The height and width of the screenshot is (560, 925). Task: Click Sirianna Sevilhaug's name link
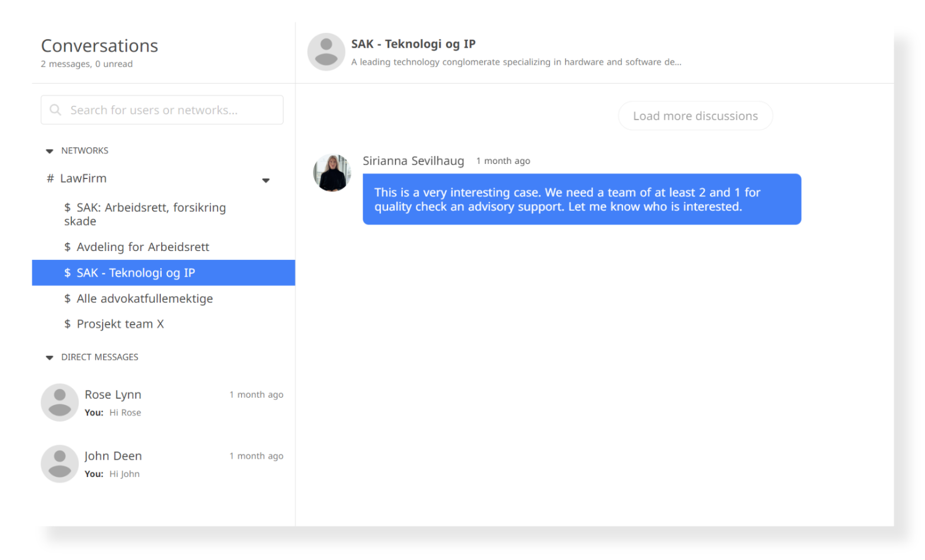[x=413, y=161]
